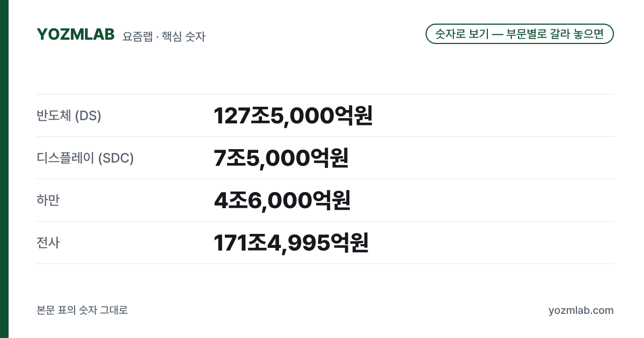
Task: Select the 디스플레이 (SDC) row label
Action: tap(85, 158)
